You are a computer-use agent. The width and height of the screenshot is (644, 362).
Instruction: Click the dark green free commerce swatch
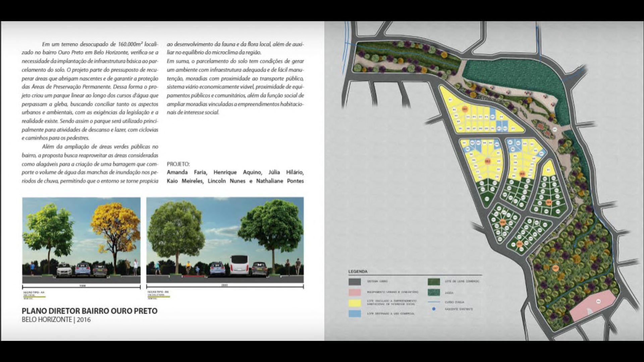coord(434,282)
